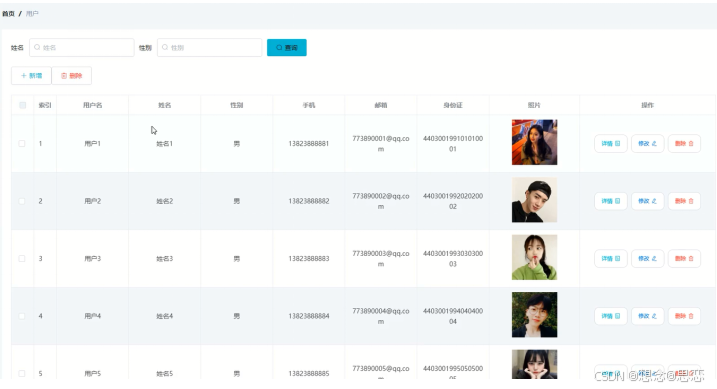Viewport: 717px width, 389px height.
Task: Click 修改 edit button for 用户4
Action: tap(647, 316)
